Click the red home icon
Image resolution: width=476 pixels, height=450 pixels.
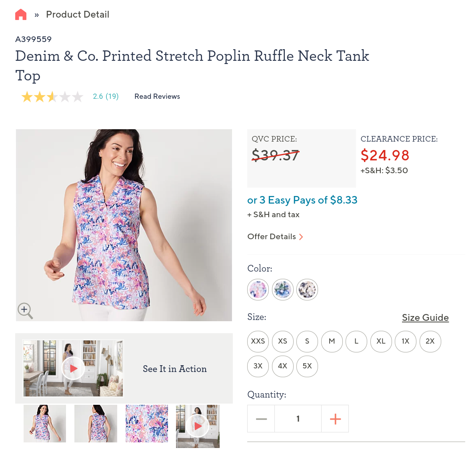(21, 15)
